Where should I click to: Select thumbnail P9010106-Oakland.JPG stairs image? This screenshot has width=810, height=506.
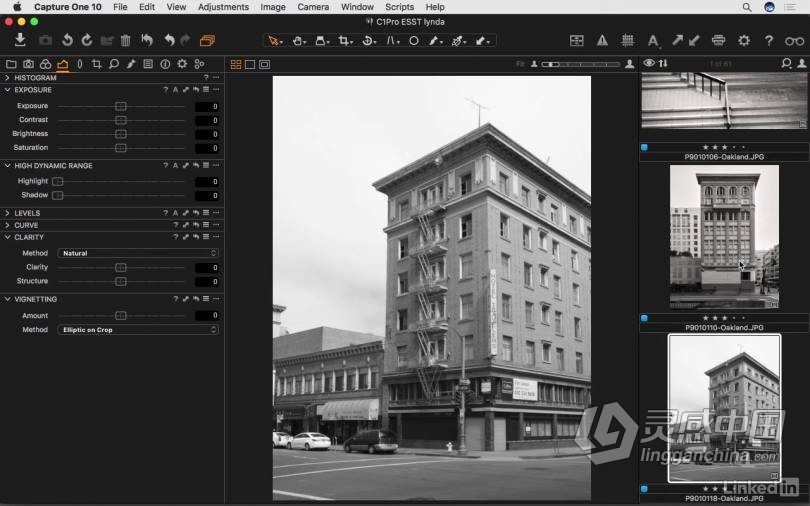pos(724,100)
